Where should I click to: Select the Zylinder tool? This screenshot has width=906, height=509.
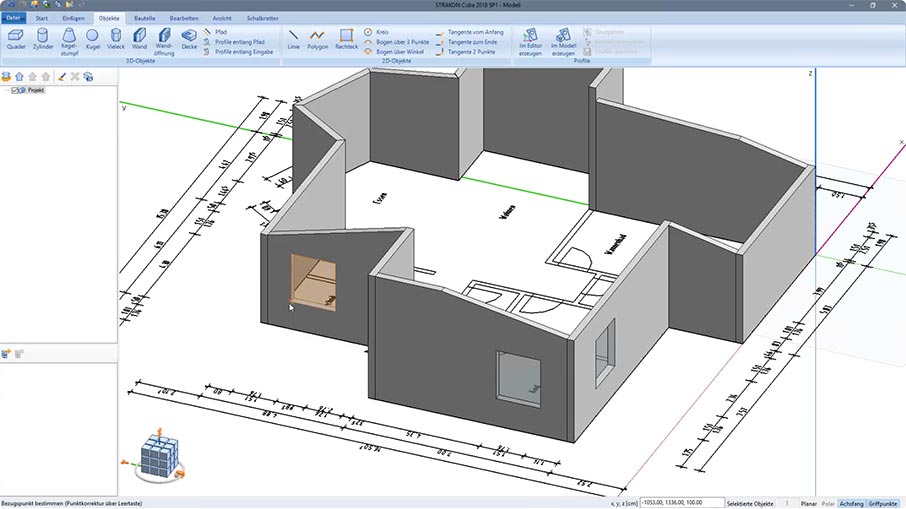coord(42,39)
